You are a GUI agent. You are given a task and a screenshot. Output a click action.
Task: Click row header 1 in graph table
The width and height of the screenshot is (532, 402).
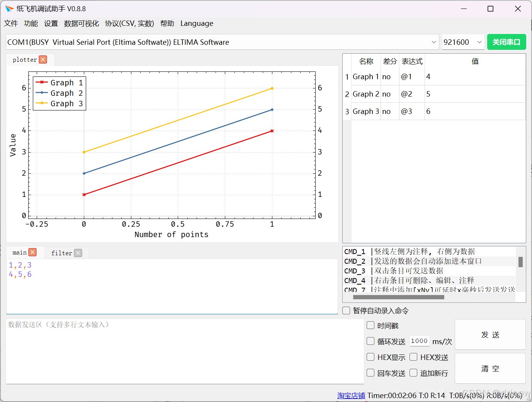point(347,76)
